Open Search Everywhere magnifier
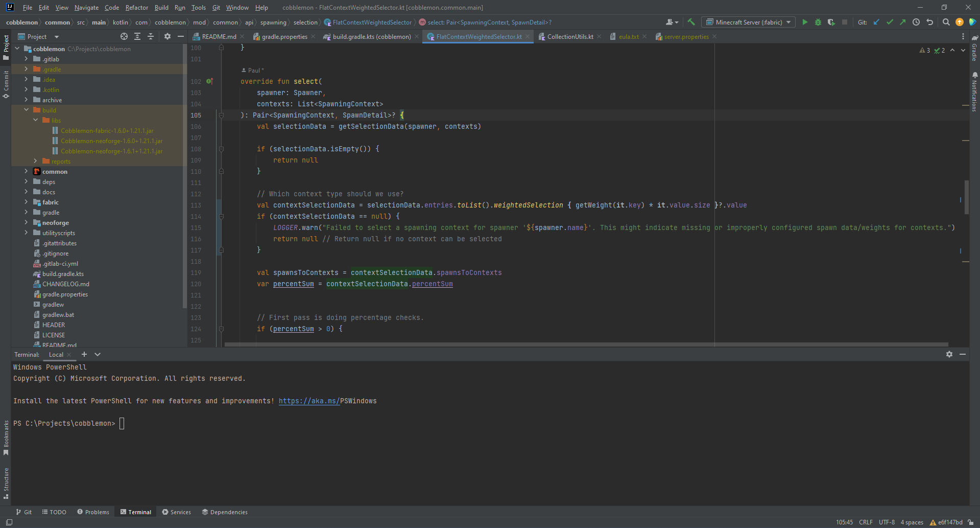 [946, 22]
